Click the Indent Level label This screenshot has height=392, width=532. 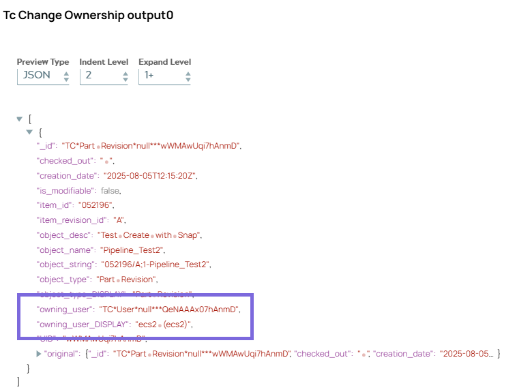point(104,62)
